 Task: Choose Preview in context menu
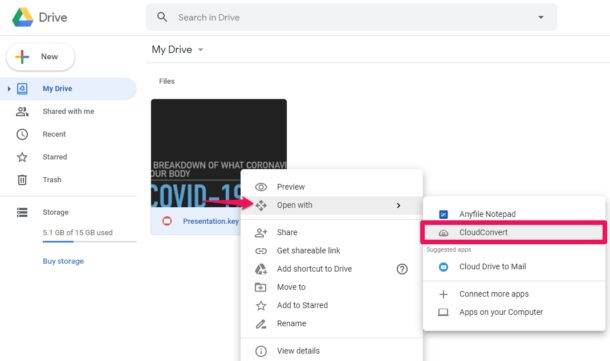(x=331, y=187)
